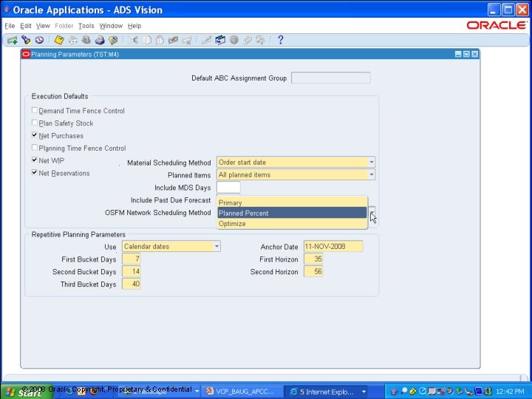
Task: Click the Attachments paperclip icon
Action: click(247, 40)
